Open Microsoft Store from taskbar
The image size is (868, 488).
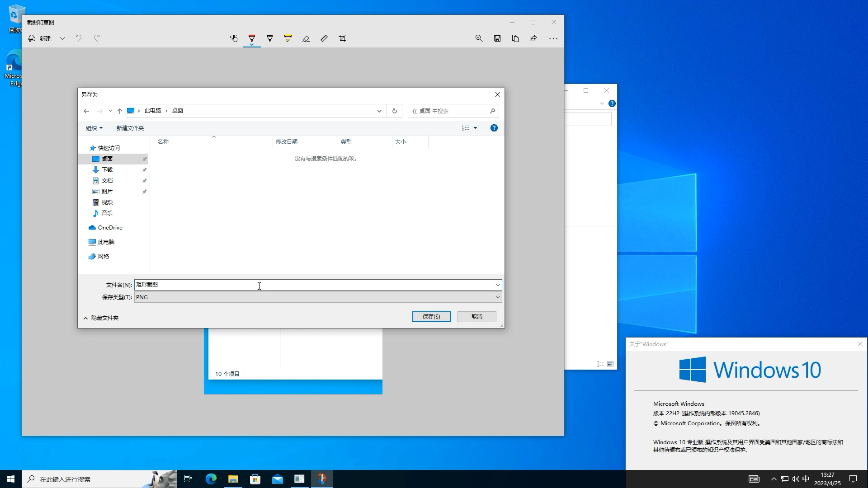click(x=255, y=479)
